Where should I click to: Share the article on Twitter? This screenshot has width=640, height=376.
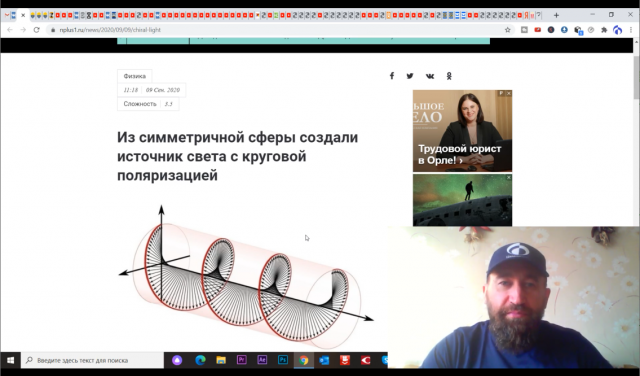click(410, 76)
